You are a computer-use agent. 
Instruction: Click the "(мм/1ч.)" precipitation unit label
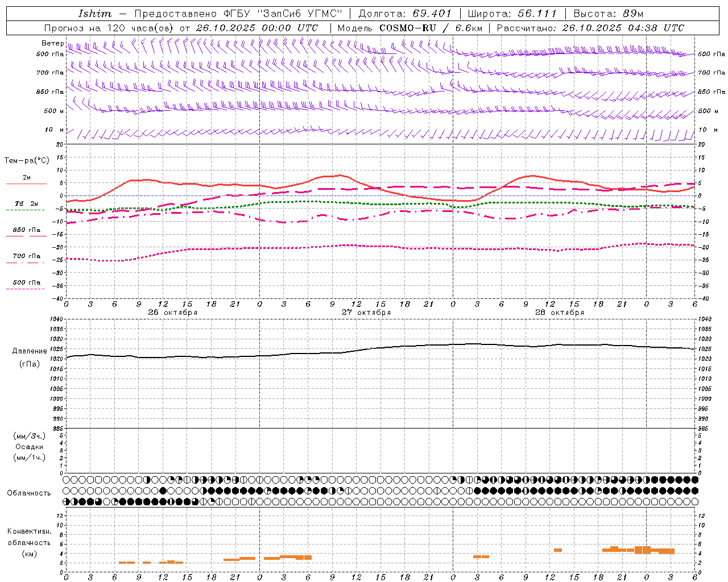[30, 458]
